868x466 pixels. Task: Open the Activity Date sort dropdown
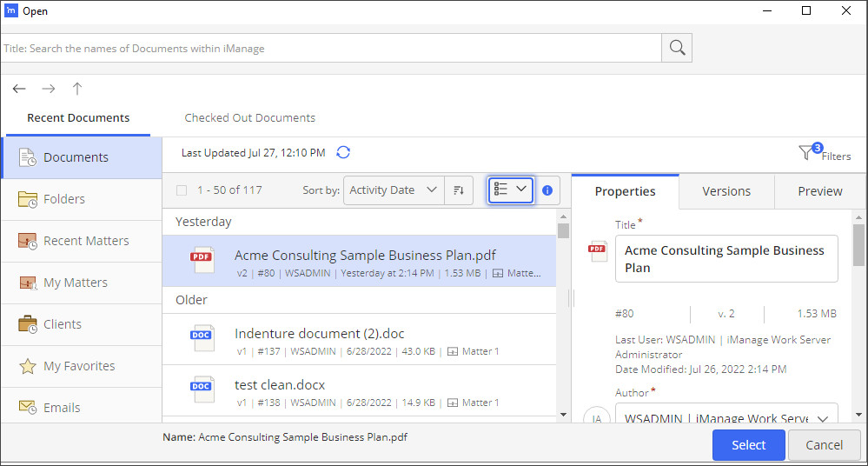coord(394,190)
